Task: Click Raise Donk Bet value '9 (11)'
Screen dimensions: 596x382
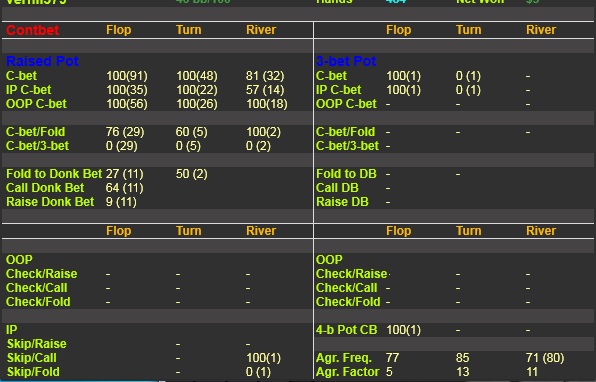Action: [x=121, y=202]
